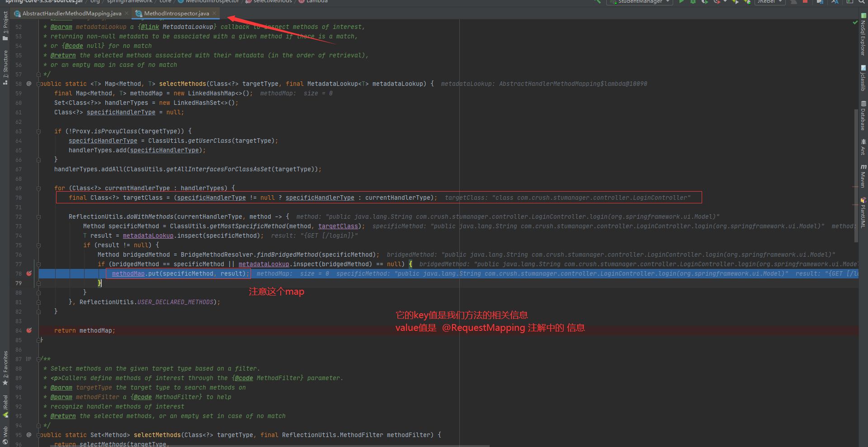Screen dimensions: 868x447
Task: Collapse the second selectMethods at line 95
Action: coord(39,435)
